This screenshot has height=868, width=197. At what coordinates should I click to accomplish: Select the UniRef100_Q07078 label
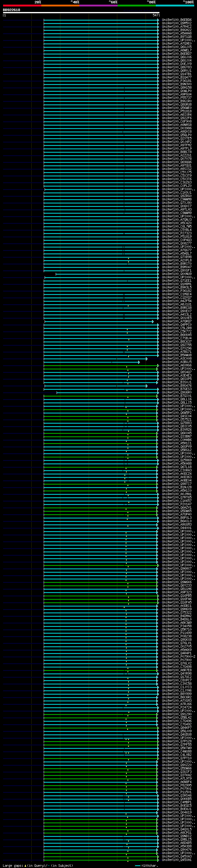(x=176, y=159)
